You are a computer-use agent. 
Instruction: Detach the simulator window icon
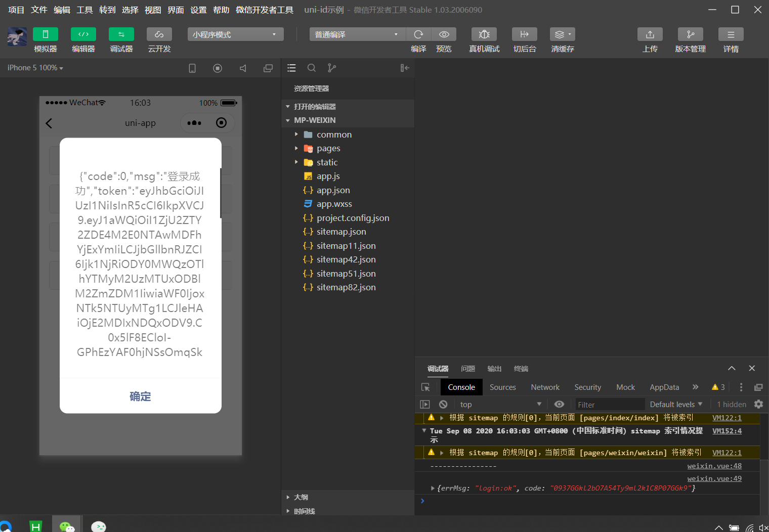(268, 68)
